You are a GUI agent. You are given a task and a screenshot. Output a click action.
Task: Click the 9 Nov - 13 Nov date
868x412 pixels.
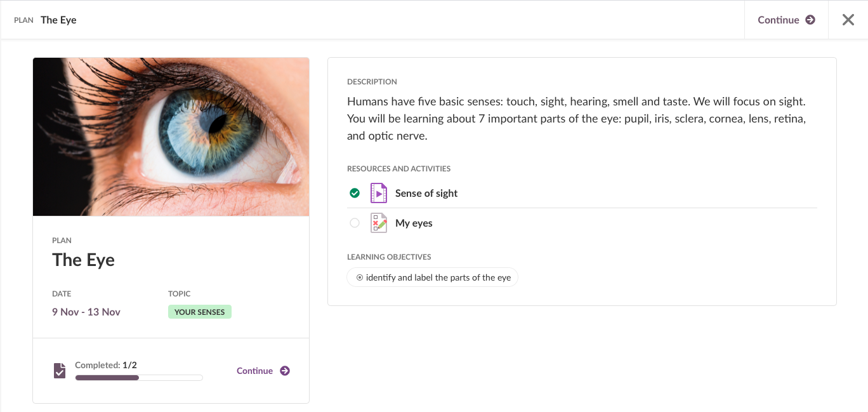(86, 312)
